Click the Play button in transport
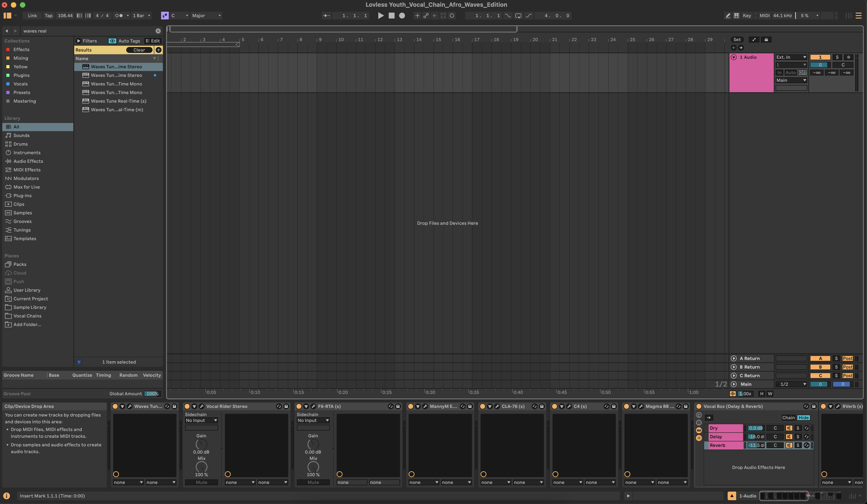This screenshot has height=504, width=867. tap(380, 16)
